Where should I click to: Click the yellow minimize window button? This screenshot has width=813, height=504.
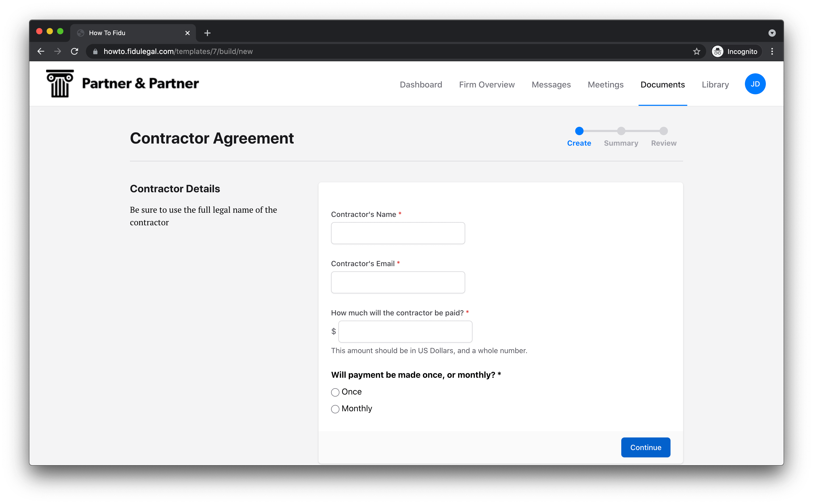click(x=50, y=31)
